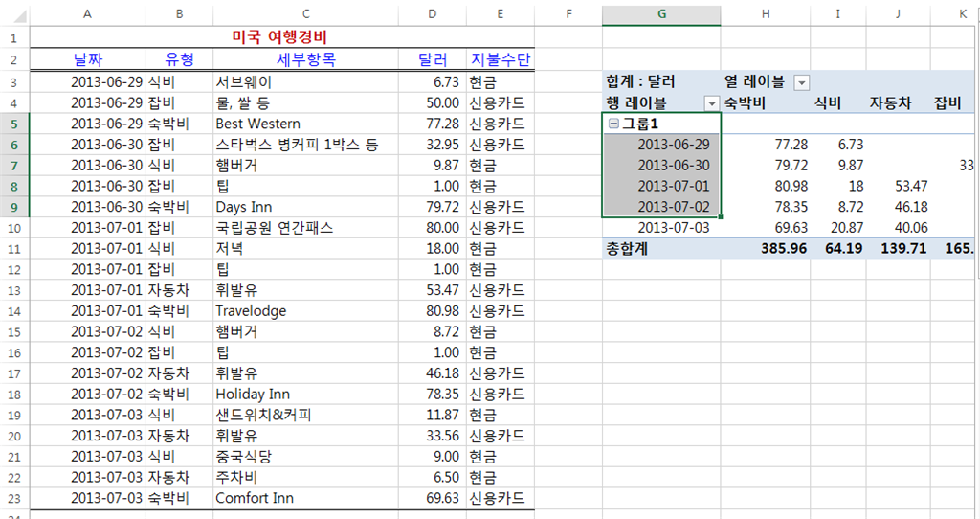Select the cell with value 50.00
Image resolution: width=980 pixels, height=519 pixels.
tap(433, 103)
